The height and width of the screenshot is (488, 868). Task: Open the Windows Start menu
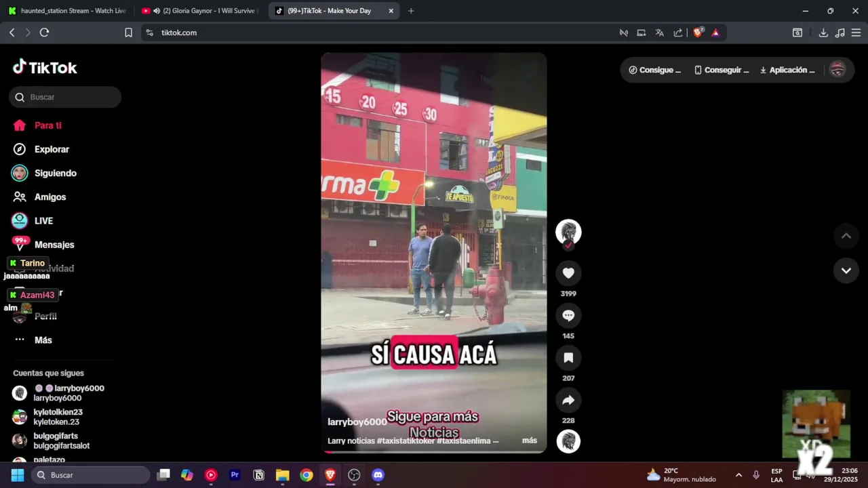(18, 475)
